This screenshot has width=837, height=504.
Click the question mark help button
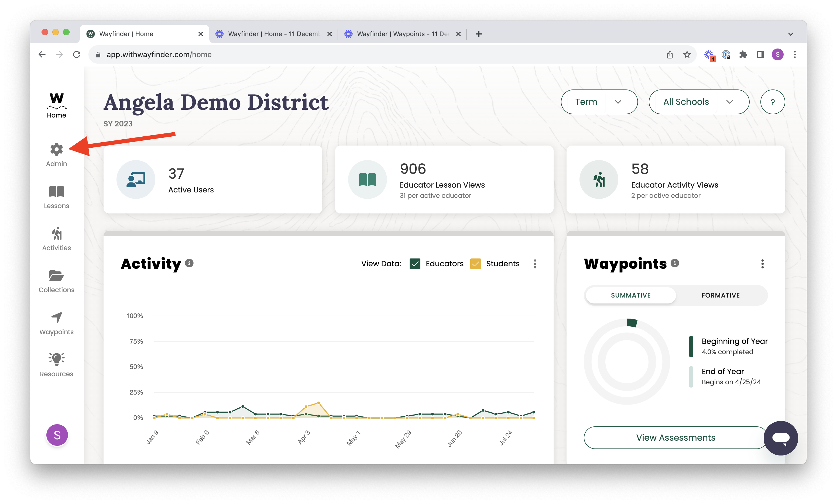(773, 102)
